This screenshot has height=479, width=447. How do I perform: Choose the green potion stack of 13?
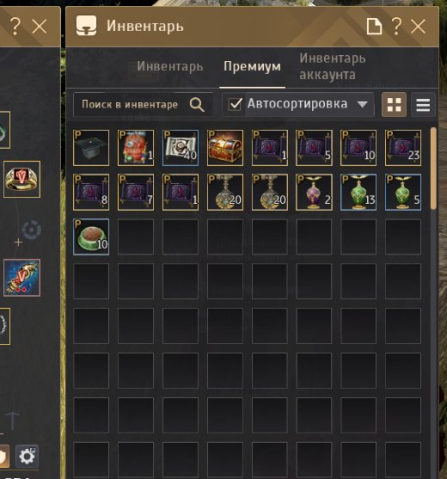(359, 192)
